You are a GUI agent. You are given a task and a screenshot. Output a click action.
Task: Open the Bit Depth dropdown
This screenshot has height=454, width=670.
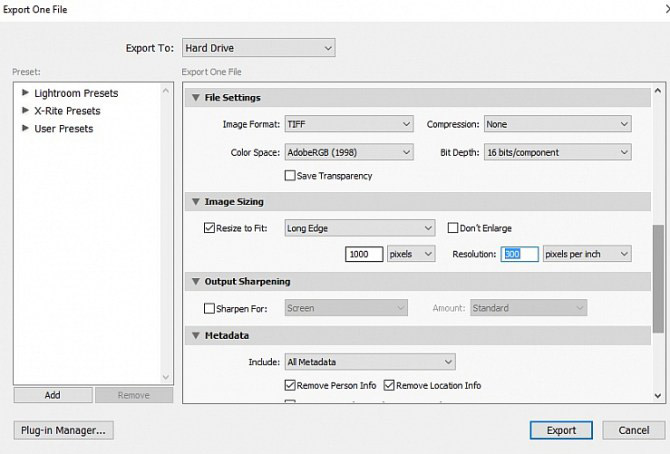coord(557,152)
